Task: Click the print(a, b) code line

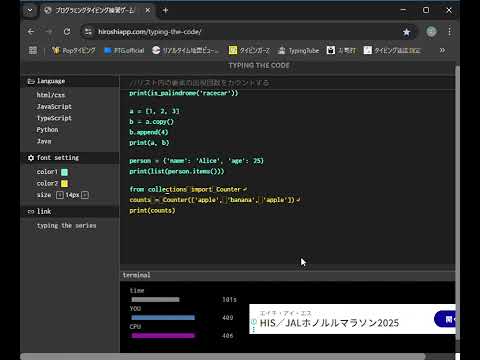Action: 149,143
